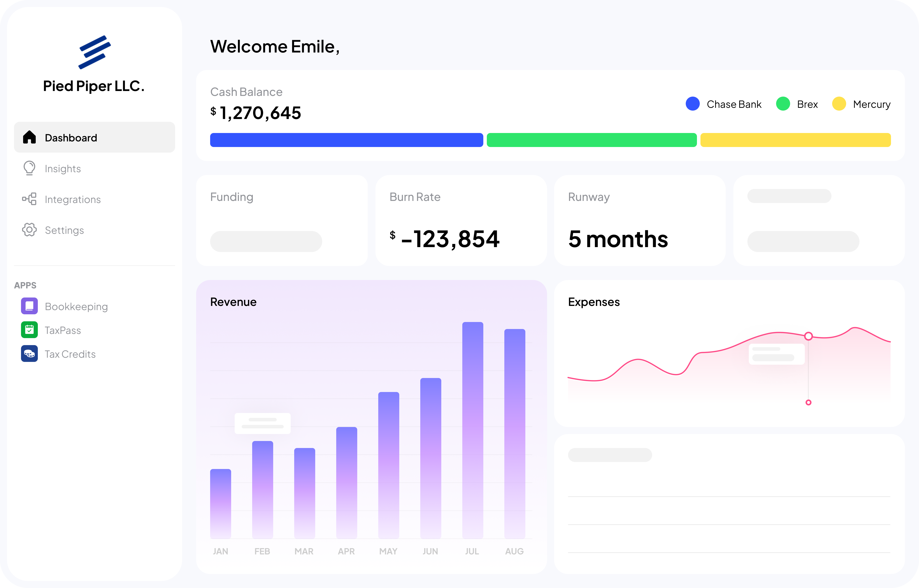The width and height of the screenshot is (919, 588).
Task: Click the Integrations nodes icon
Action: coord(29,199)
